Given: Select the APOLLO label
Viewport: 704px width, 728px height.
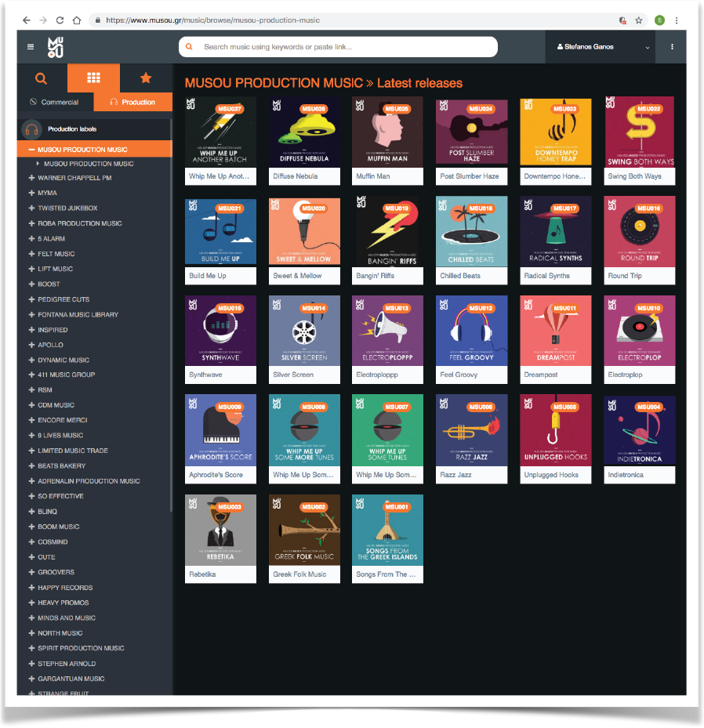Looking at the screenshot, I should click(x=51, y=345).
